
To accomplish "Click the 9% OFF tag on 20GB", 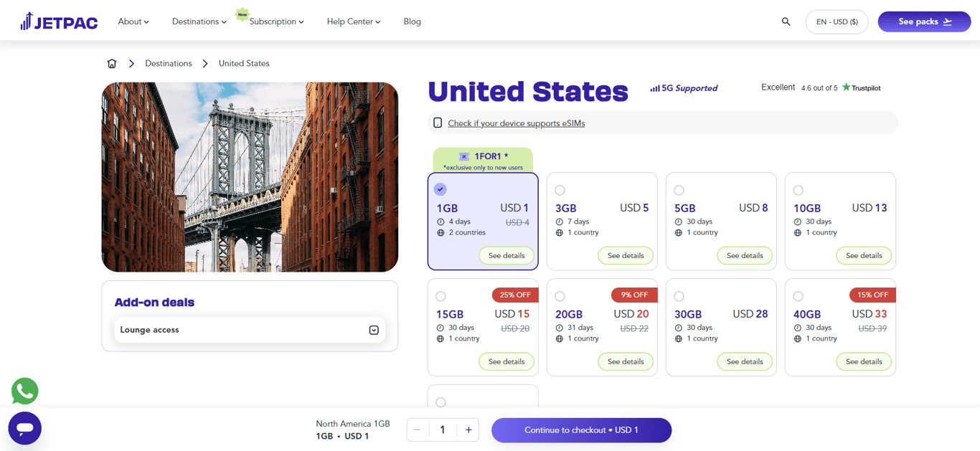I will 635,295.
